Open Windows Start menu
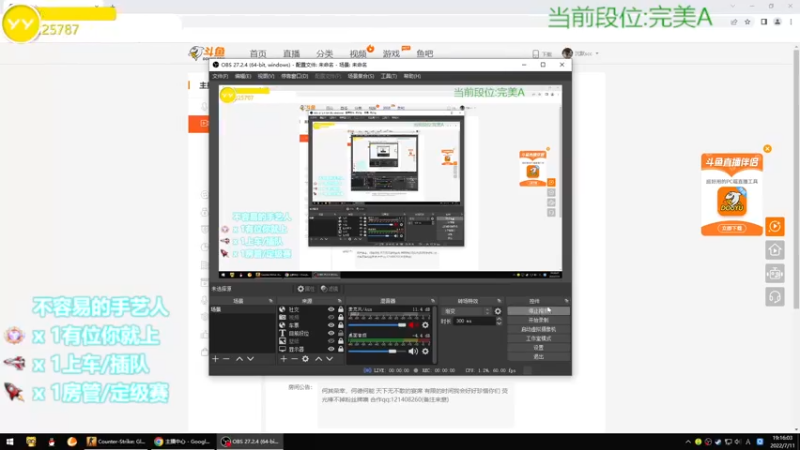The height and width of the screenshot is (450, 800). click(x=10, y=442)
